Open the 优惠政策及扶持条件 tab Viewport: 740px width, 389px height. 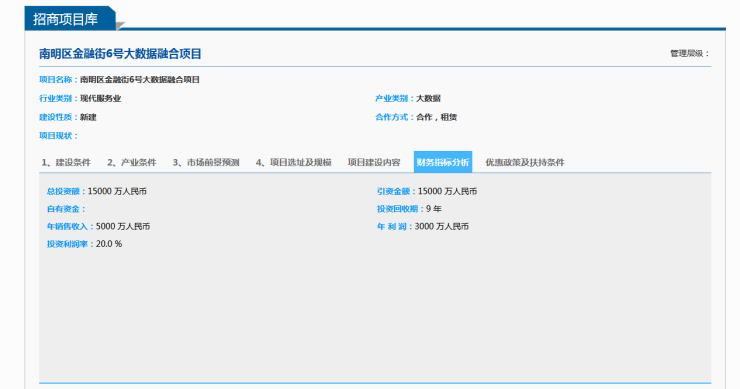525,162
